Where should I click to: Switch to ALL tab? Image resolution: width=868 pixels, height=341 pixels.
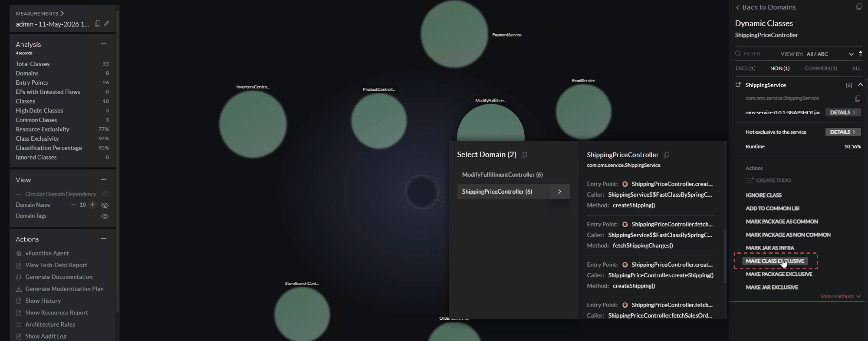tap(856, 68)
